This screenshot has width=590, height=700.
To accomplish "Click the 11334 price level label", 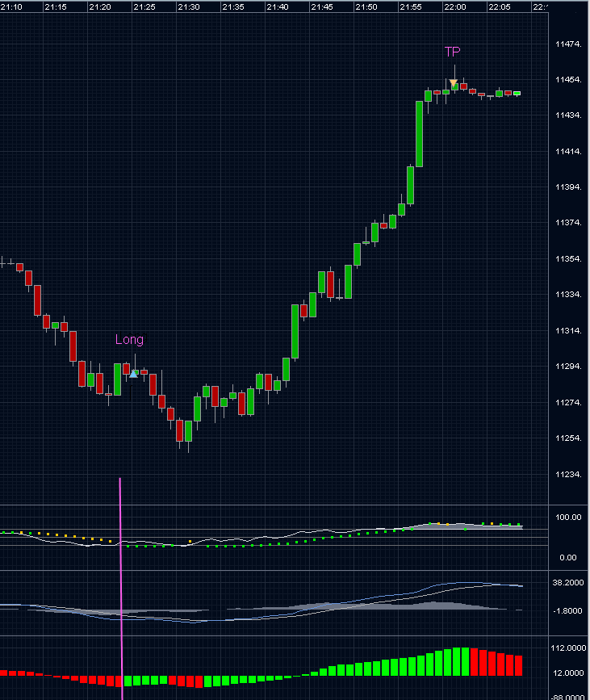I will click(568, 295).
